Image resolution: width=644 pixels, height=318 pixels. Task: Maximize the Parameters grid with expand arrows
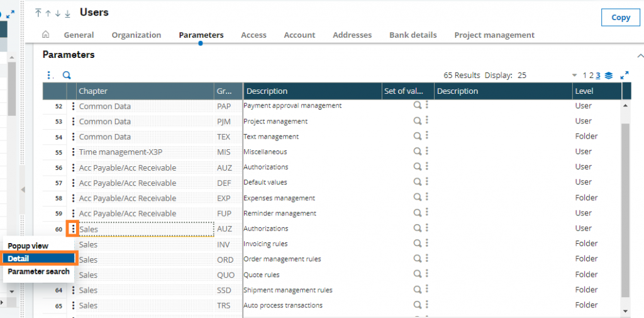click(625, 76)
